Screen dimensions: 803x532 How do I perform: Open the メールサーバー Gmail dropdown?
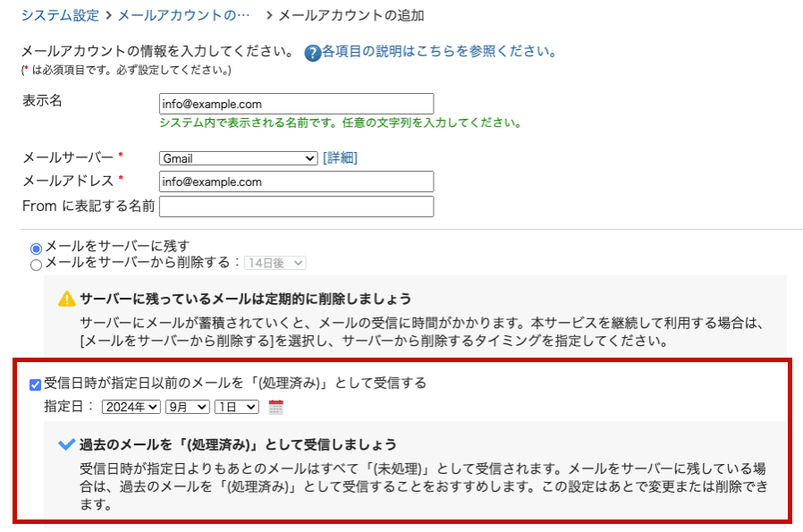click(x=237, y=157)
